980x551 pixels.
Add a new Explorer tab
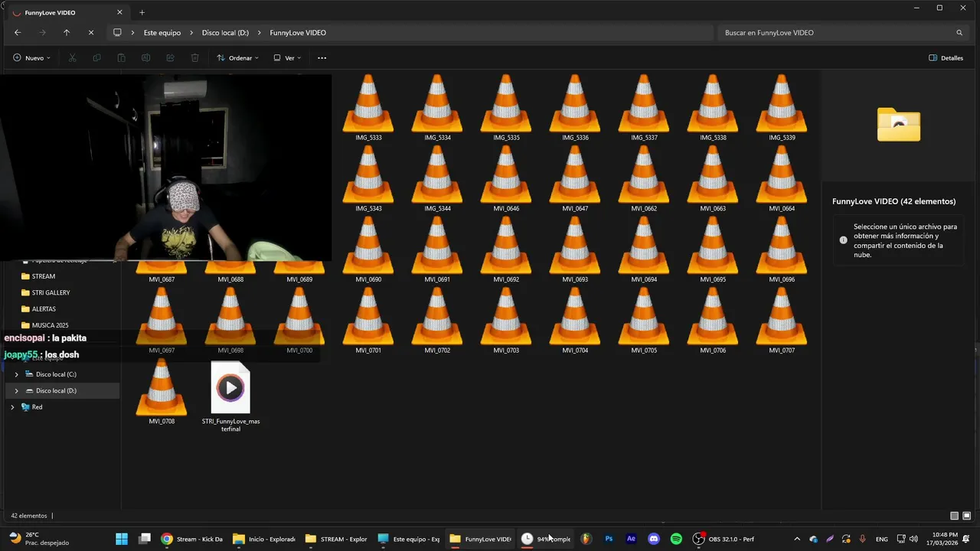[142, 12]
